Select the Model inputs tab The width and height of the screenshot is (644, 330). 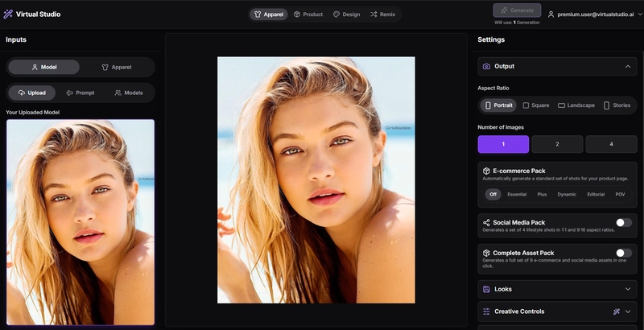[x=44, y=67]
